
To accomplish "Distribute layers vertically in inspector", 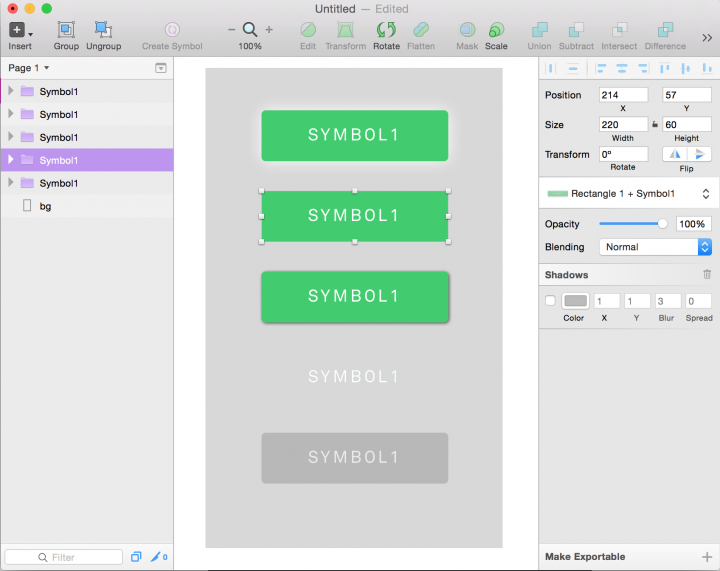I will click(573, 69).
